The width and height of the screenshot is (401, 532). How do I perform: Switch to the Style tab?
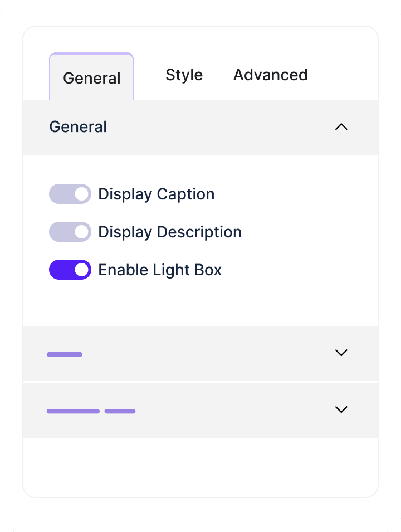(184, 75)
